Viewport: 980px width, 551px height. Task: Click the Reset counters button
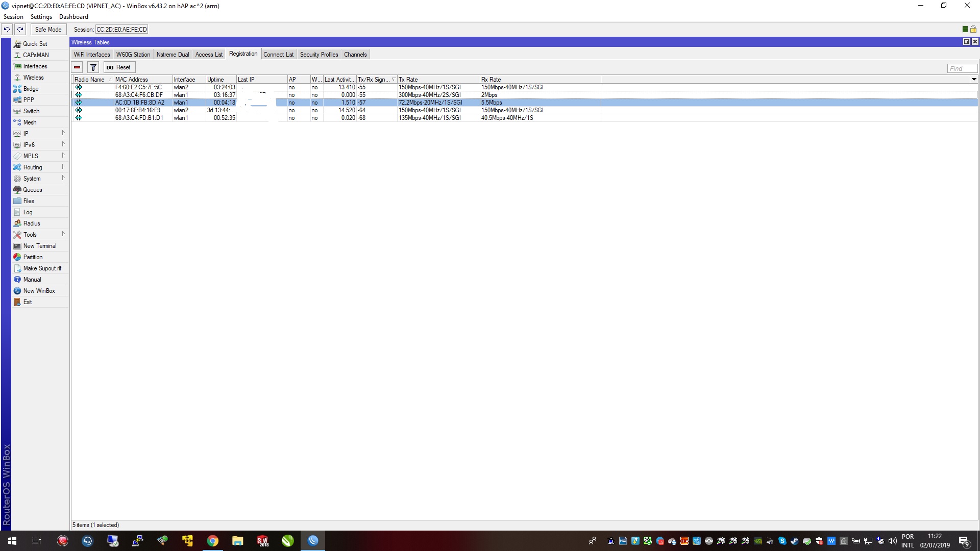118,67
